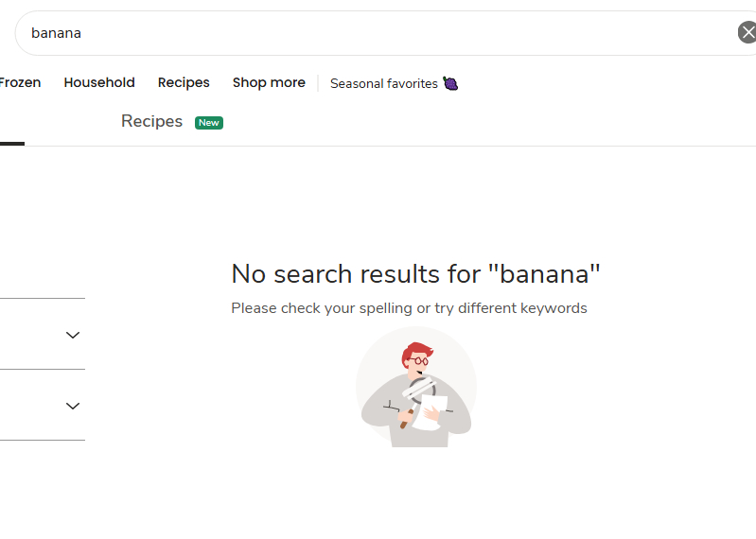Click the "Please check your spelling" message

pyautogui.click(x=409, y=308)
